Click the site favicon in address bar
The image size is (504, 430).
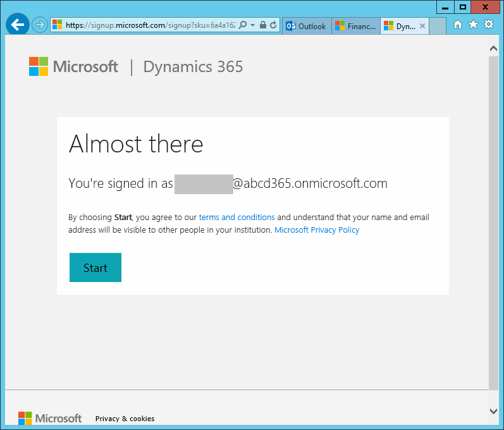[x=57, y=25]
